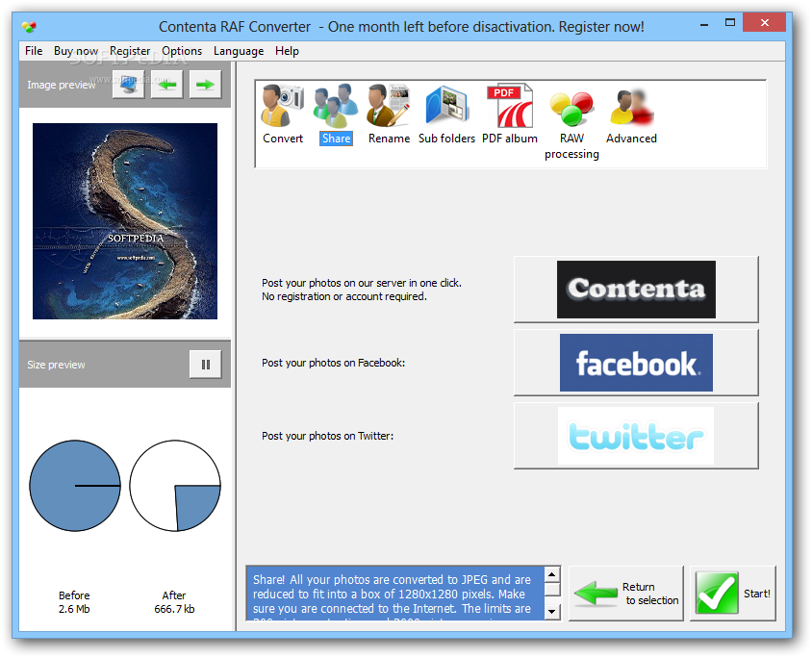The width and height of the screenshot is (812, 658).
Task: Open the Help menu
Action: pos(287,51)
